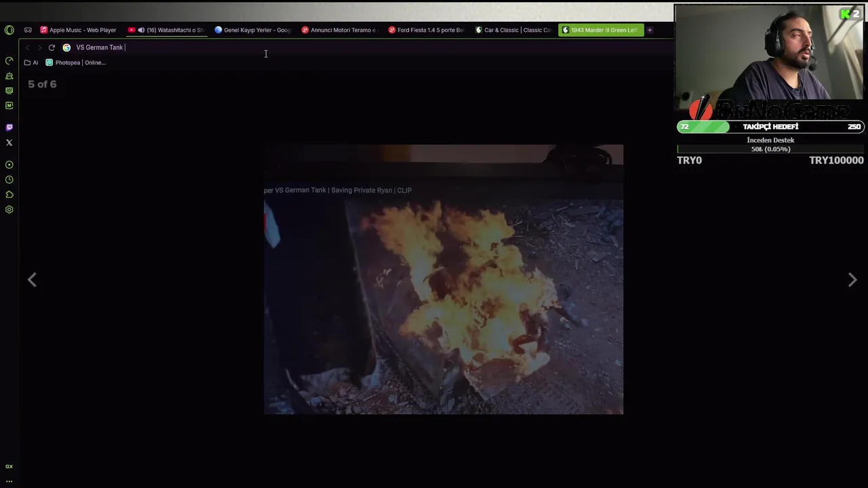Click the burning tank gallery image
868x488 pixels.
point(443,279)
